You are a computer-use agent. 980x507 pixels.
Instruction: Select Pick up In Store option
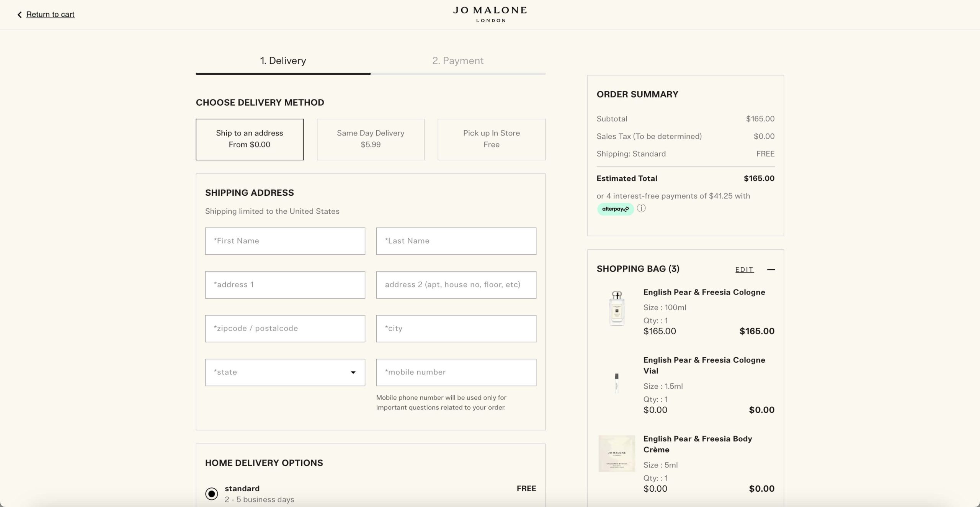click(x=491, y=139)
